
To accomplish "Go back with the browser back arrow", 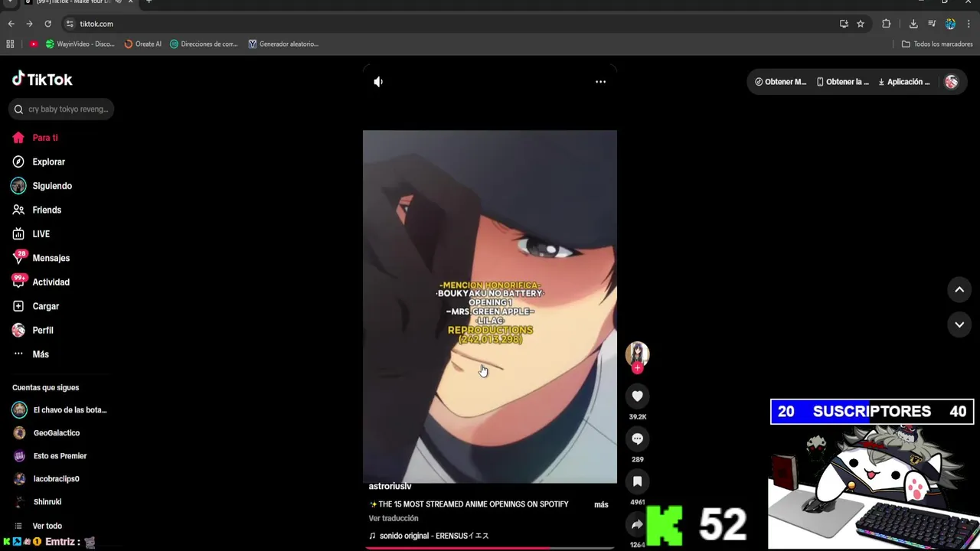I will tap(11, 24).
